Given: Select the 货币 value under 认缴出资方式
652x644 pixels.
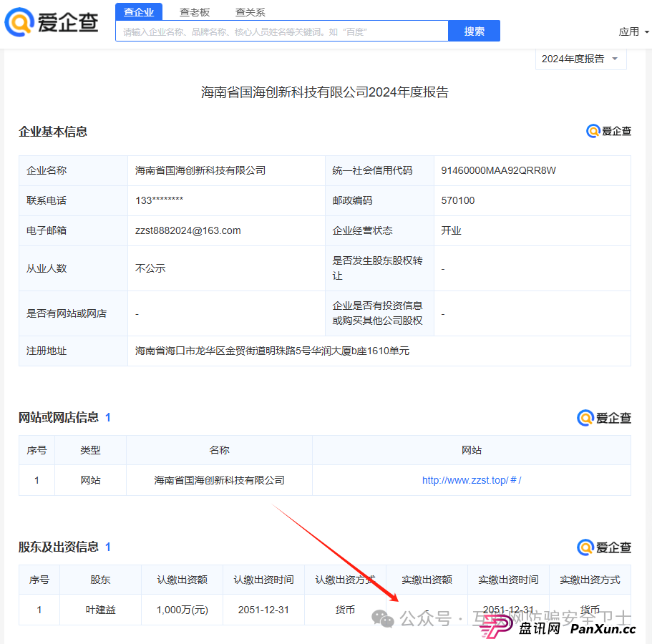Looking at the screenshot, I should pos(345,610).
